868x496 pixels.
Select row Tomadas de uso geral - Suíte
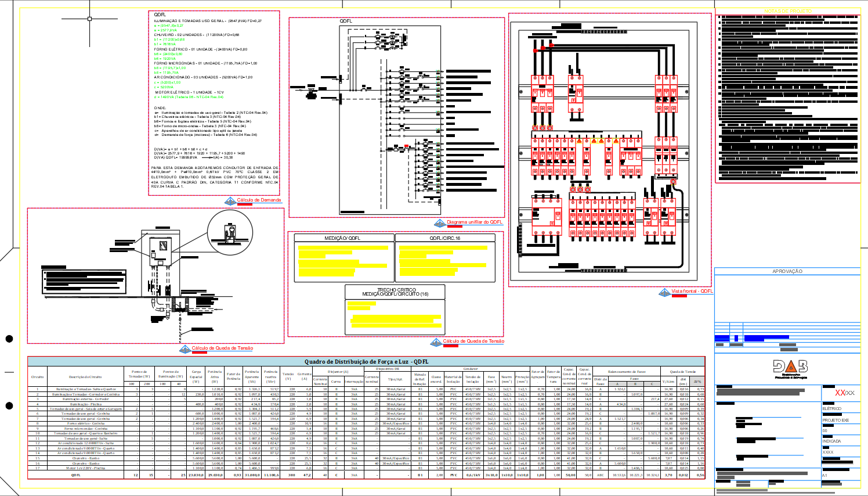point(366,439)
